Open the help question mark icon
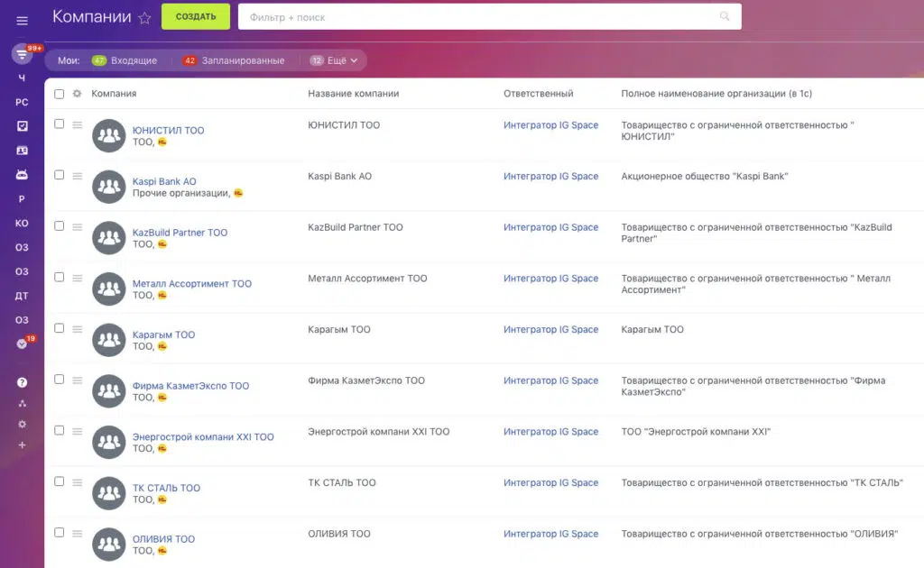This screenshot has height=568, width=924. (x=22, y=382)
